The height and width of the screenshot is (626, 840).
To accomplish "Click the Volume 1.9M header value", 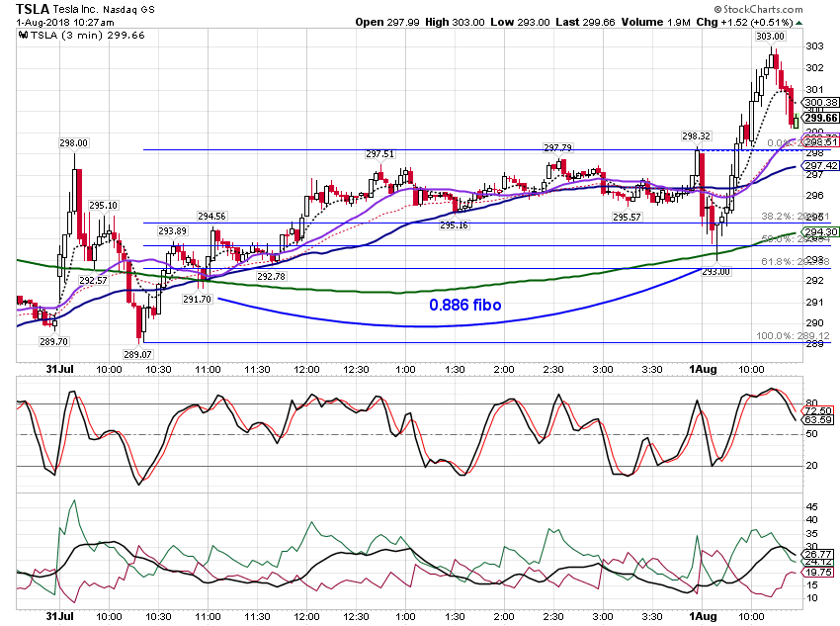I will coord(656,22).
